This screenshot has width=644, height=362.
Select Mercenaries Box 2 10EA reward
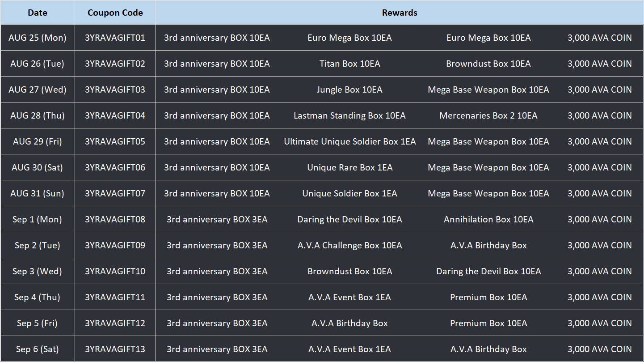click(x=488, y=115)
